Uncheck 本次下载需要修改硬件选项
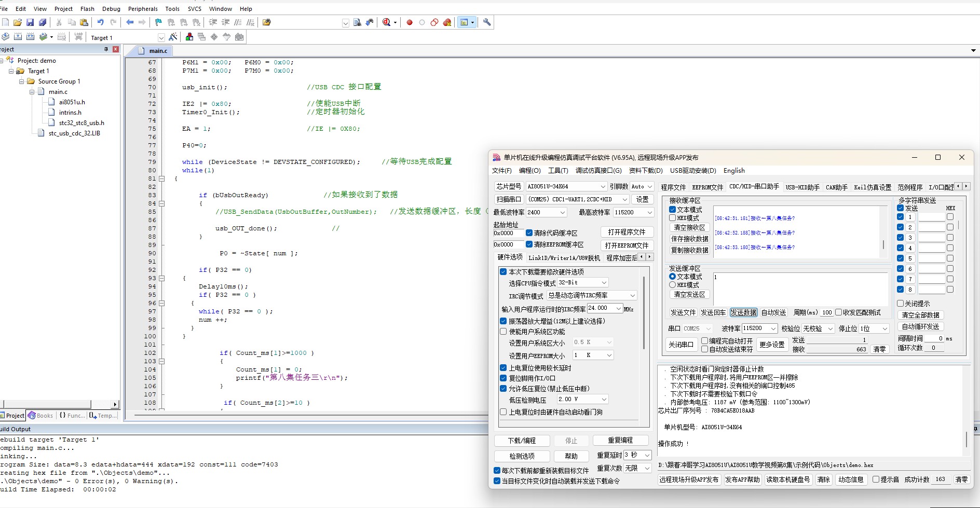Image resolution: width=980 pixels, height=508 pixels. [503, 271]
